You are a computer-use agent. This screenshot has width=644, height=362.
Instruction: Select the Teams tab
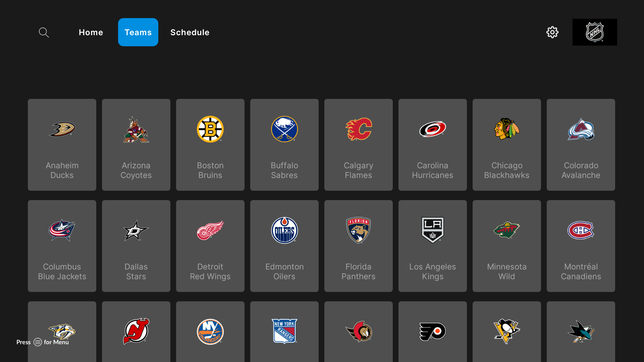pyautogui.click(x=138, y=32)
